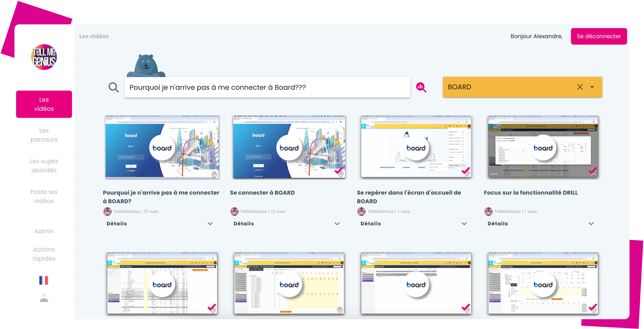The image size is (644, 329).
Task: Open the user profile silhouette icon
Action: [x=44, y=298]
